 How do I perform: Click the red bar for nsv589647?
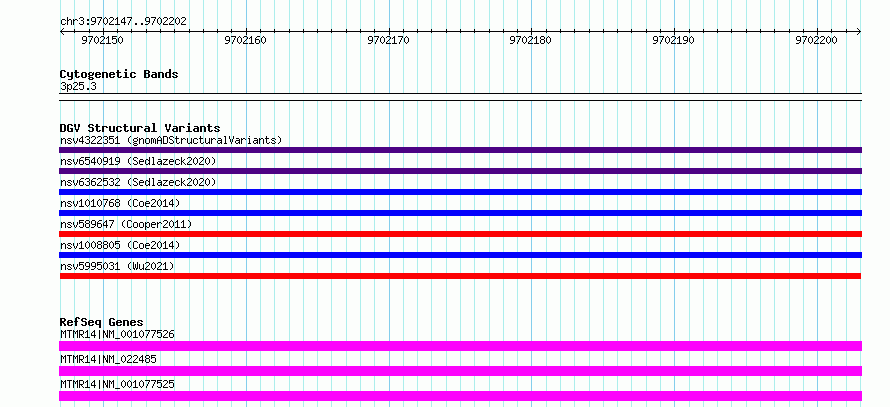(460, 234)
